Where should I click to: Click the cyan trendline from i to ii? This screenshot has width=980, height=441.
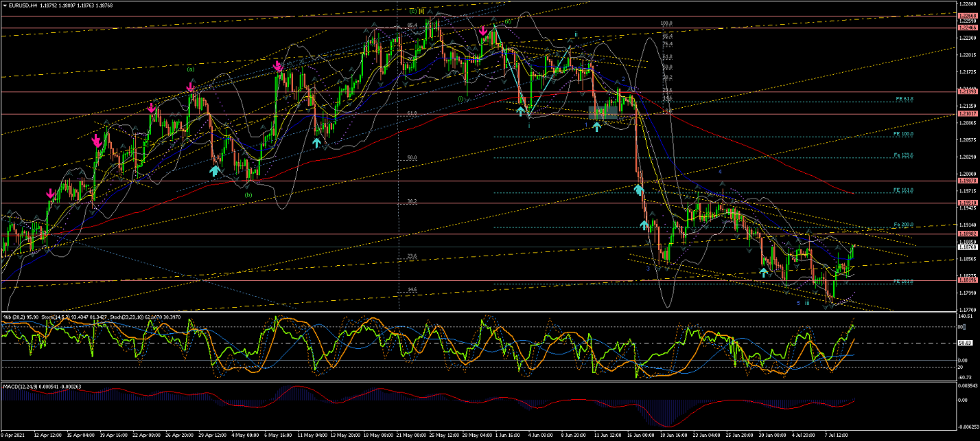tap(549, 81)
